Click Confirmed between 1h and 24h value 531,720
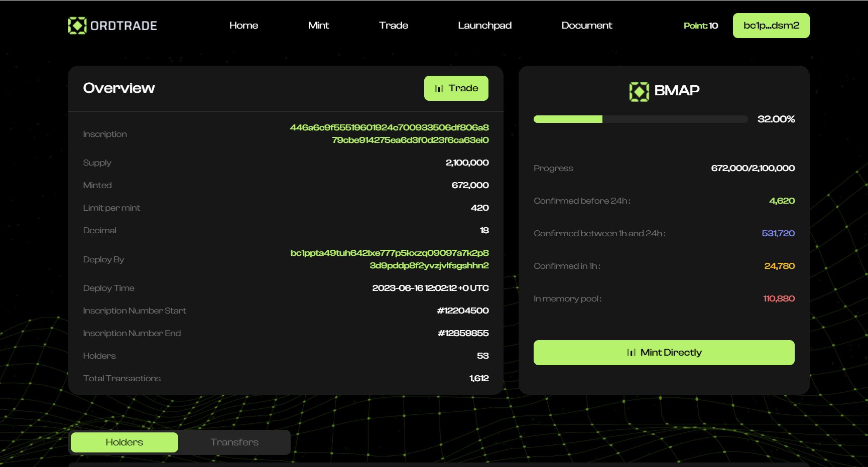868x467 pixels. [778, 234]
